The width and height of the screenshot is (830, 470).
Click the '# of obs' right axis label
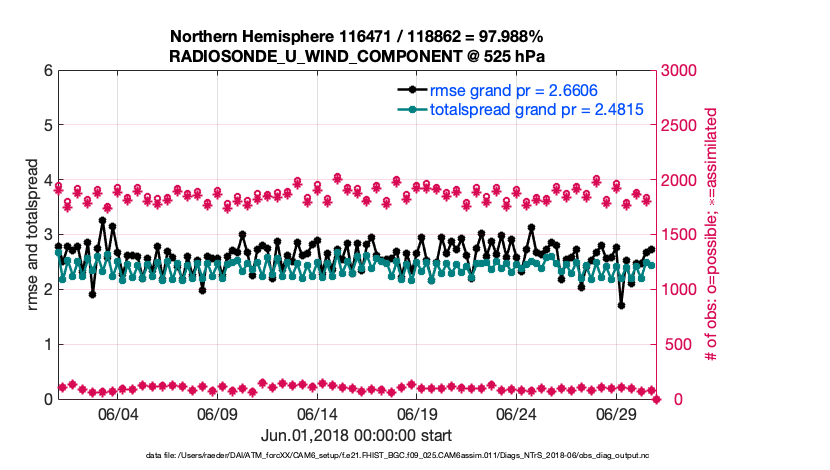(x=712, y=235)
